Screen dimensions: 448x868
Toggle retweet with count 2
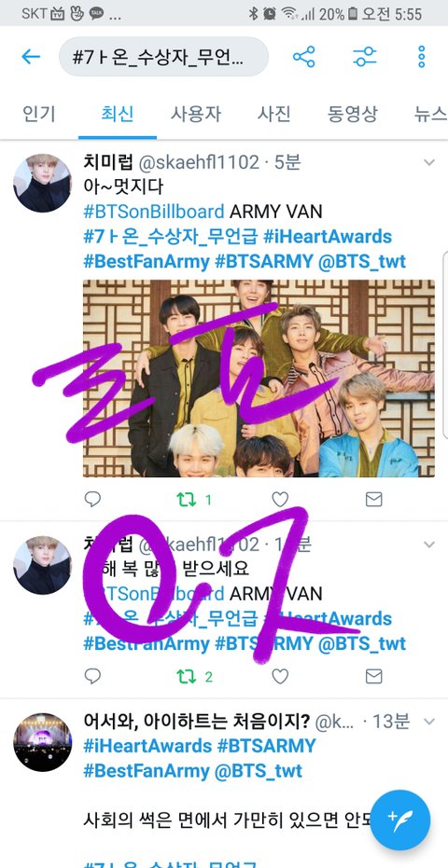[194, 677]
